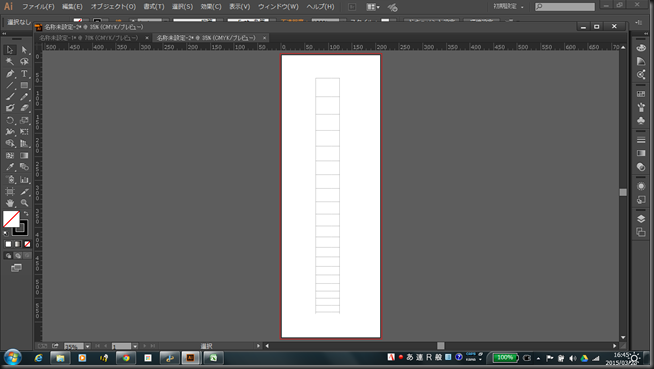
Task: Swap fill and stroke colors
Action: tap(26, 213)
